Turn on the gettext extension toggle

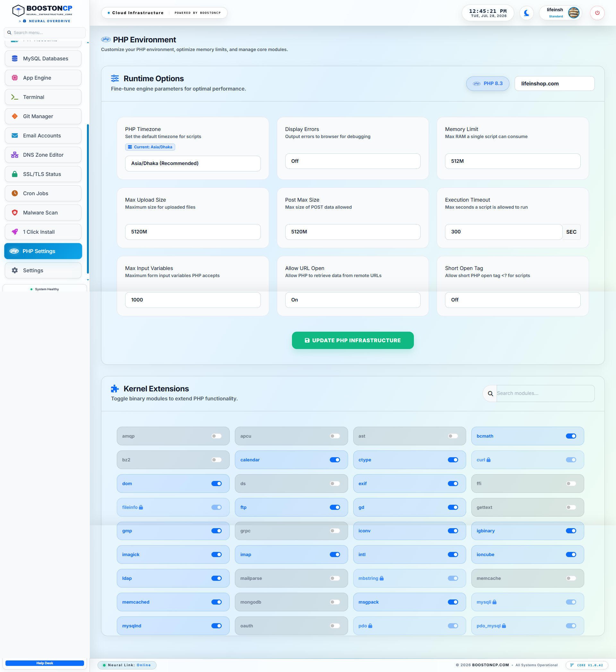tap(571, 507)
